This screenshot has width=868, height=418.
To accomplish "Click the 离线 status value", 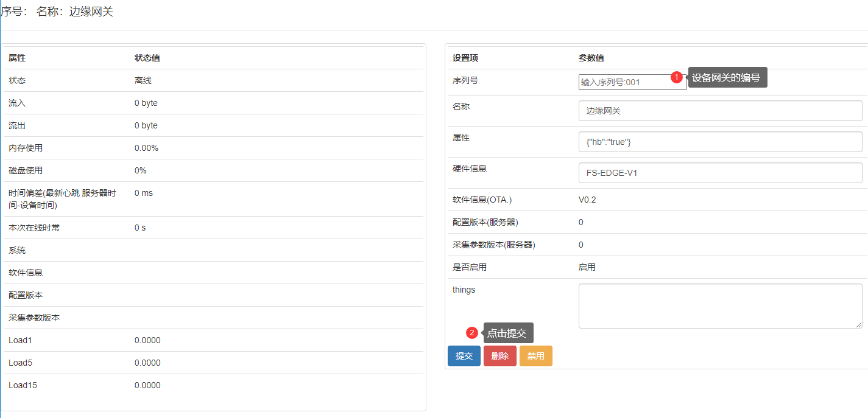I will [143, 80].
